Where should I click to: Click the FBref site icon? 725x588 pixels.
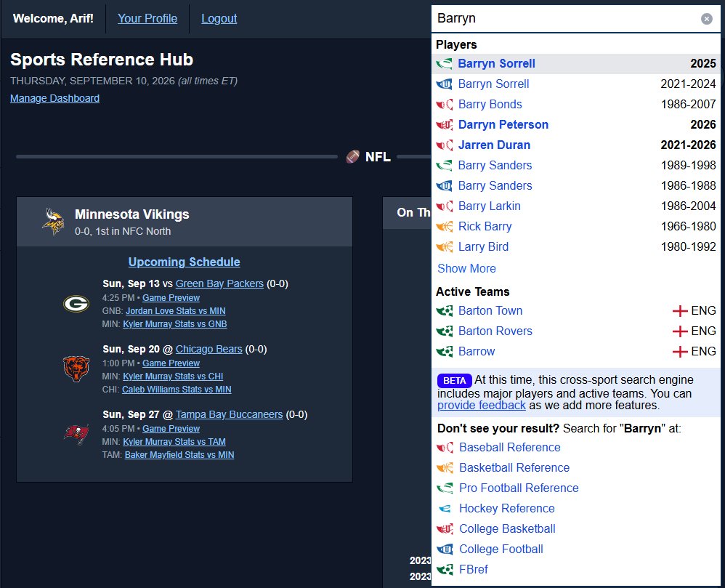pos(445,570)
